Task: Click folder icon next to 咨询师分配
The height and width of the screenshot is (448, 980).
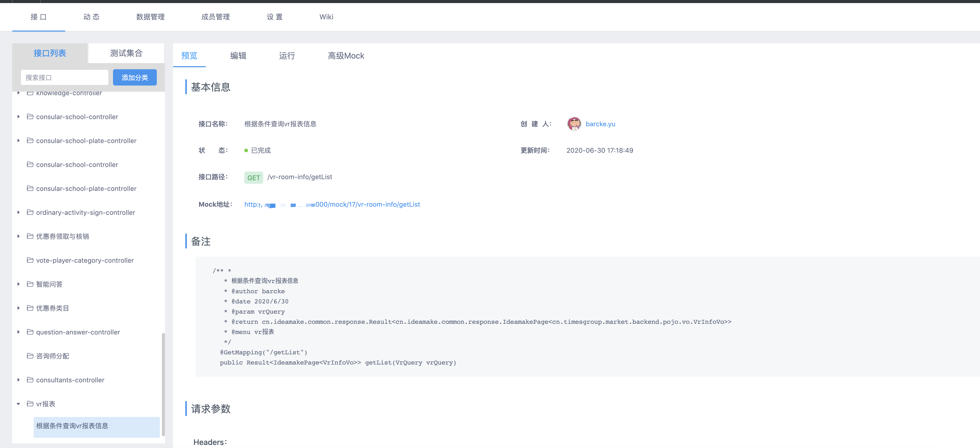Action: pyautogui.click(x=30, y=356)
